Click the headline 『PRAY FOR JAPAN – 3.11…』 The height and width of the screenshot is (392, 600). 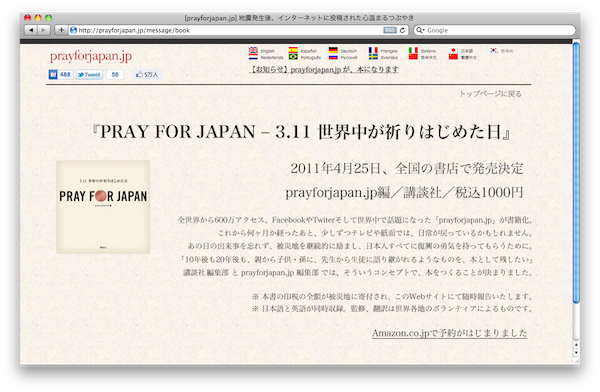301,132
